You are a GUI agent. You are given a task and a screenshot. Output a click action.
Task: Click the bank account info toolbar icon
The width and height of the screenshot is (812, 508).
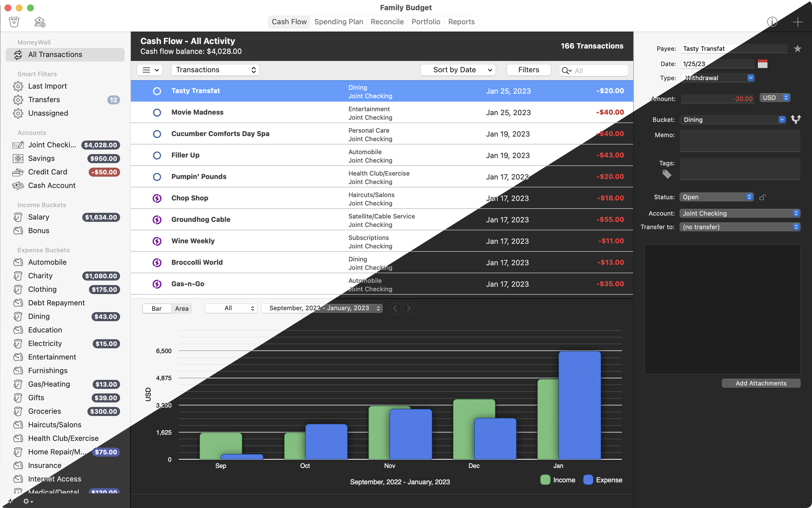pos(40,22)
